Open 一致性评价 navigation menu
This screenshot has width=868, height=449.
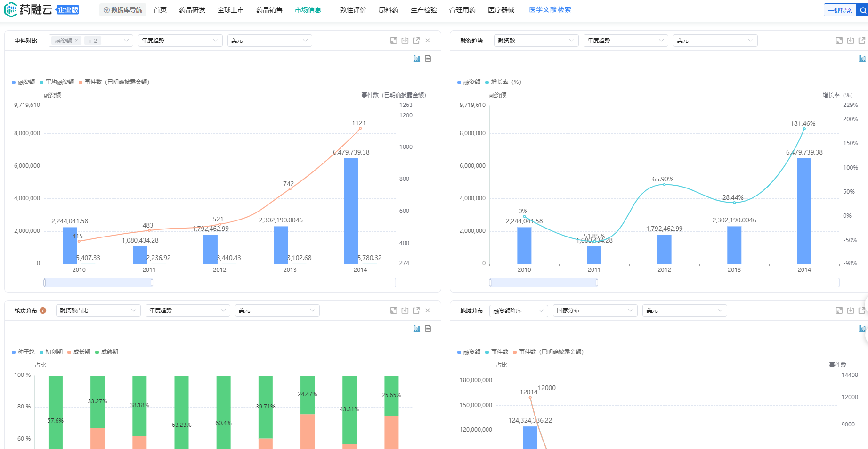350,10
